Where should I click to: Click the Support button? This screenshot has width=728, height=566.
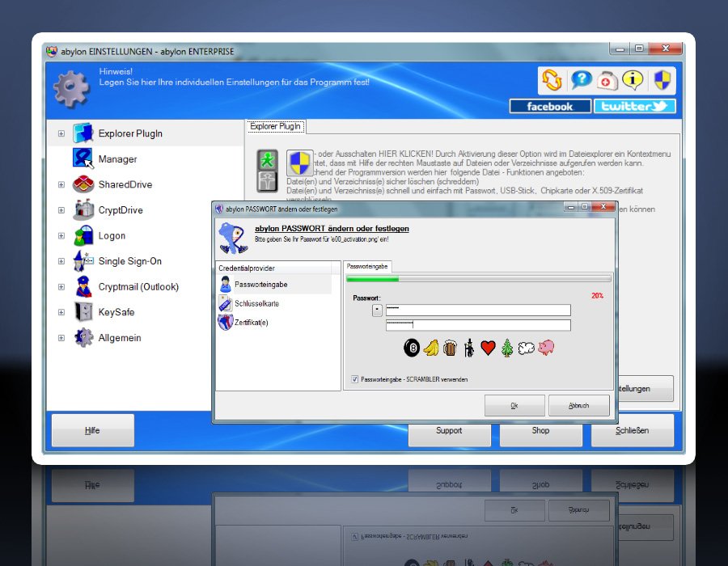point(449,435)
